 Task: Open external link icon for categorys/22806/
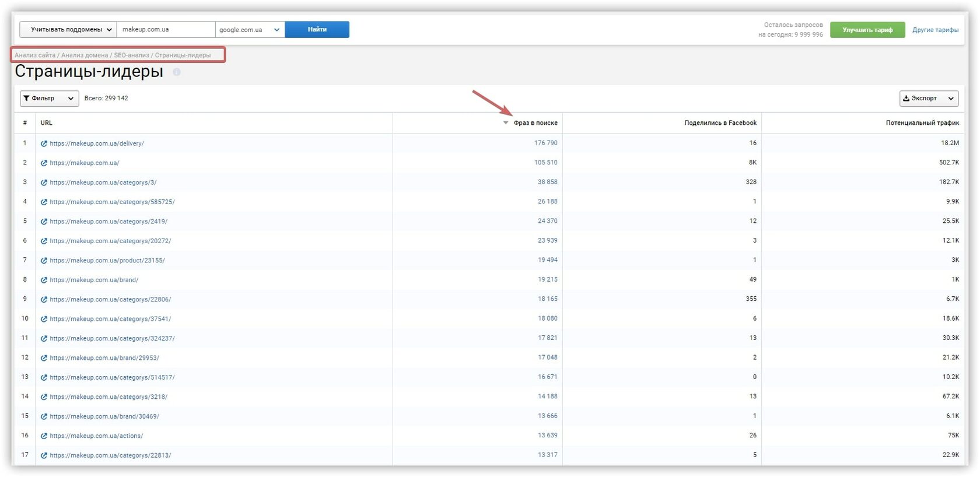tap(44, 300)
